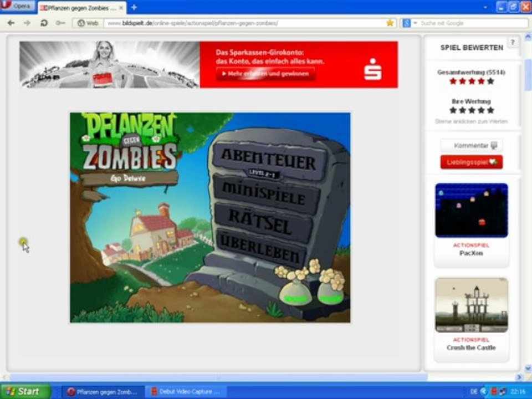Click the PacXon game title link
This screenshot has height=399, width=532.
coord(471,253)
